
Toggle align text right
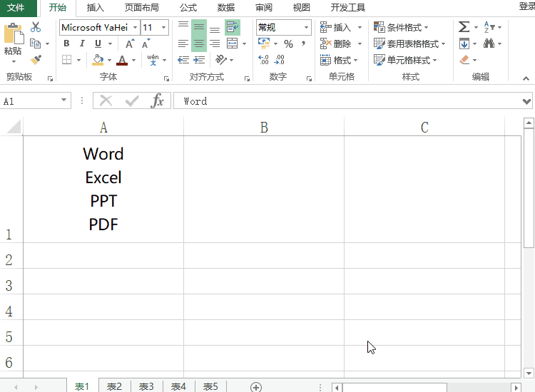[x=215, y=43]
